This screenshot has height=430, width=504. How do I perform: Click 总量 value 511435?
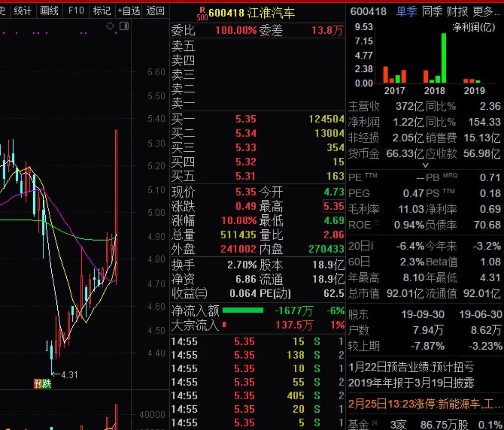(x=238, y=235)
